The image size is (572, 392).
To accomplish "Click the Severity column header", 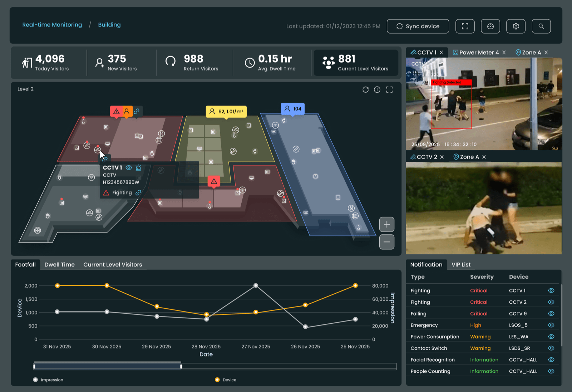I will click(x=482, y=277).
